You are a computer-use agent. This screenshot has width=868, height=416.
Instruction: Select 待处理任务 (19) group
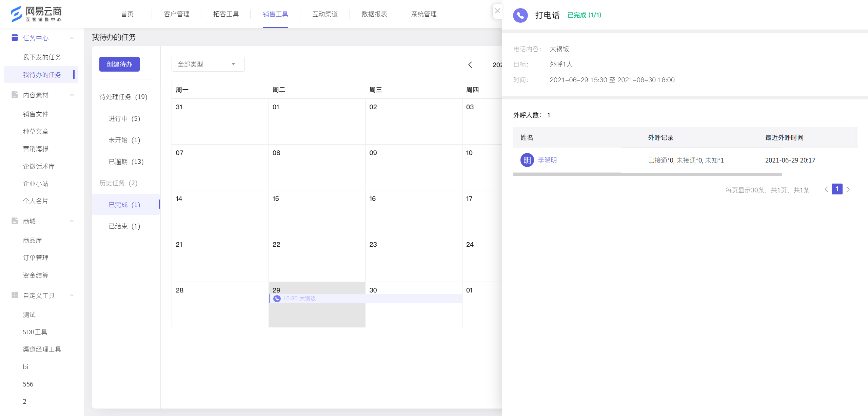123,97
